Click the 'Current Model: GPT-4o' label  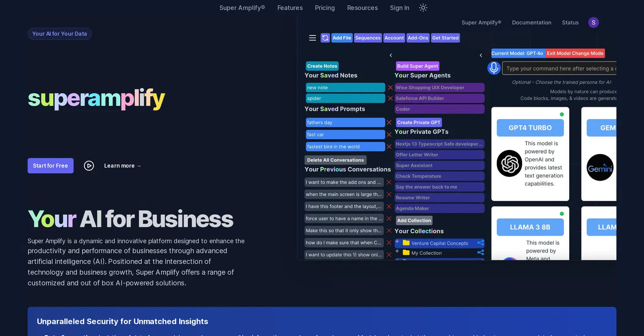pyautogui.click(x=518, y=53)
